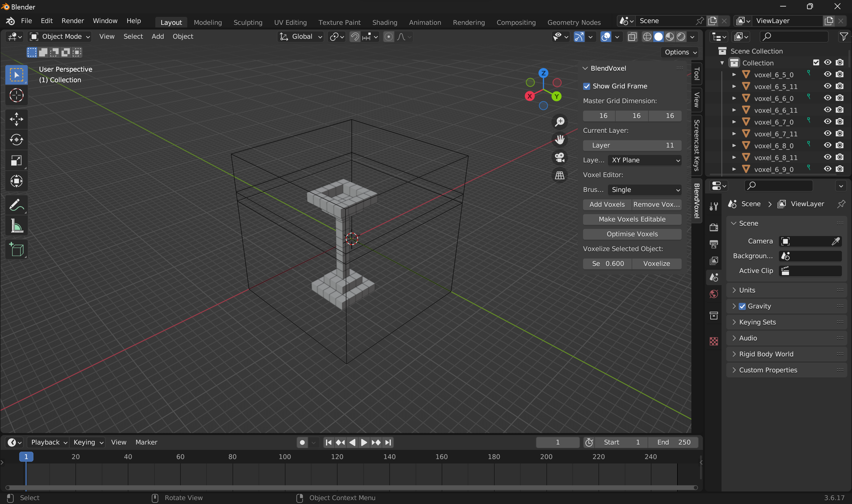Image resolution: width=852 pixels, height=504 pixels.
Task: Adjust the Layer 11 slider field
Action: tap(632, 145)
